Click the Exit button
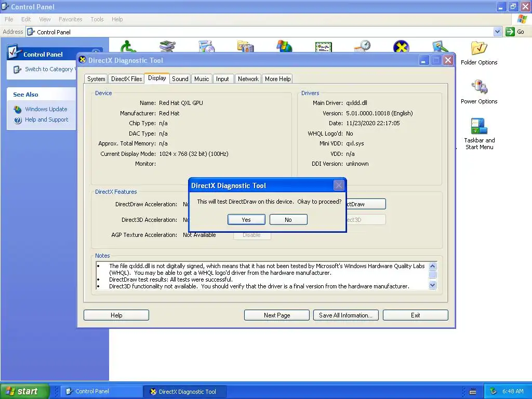532x399 pixels. click(415, 315)
